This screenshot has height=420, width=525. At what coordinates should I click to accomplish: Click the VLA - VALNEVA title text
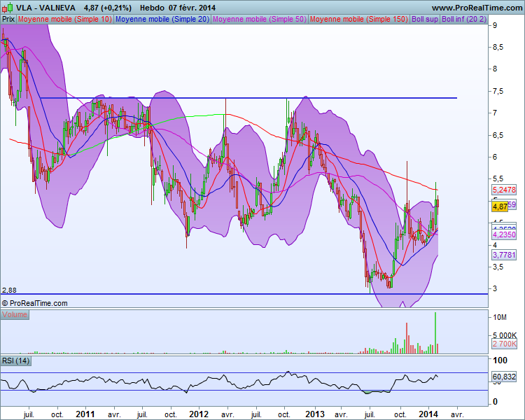pos(45,8)
